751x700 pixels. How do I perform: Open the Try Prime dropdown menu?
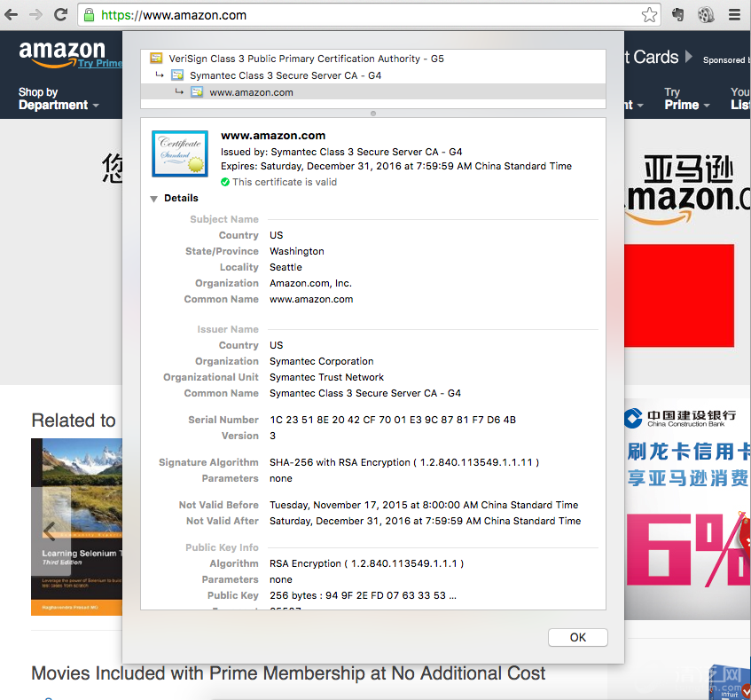(686, 99)
